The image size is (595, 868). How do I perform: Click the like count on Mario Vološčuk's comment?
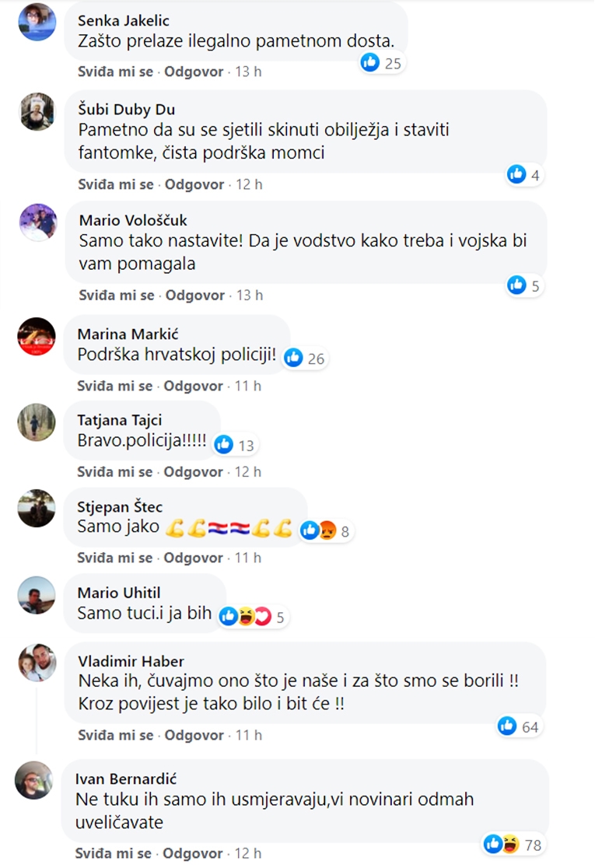[525, 285]
